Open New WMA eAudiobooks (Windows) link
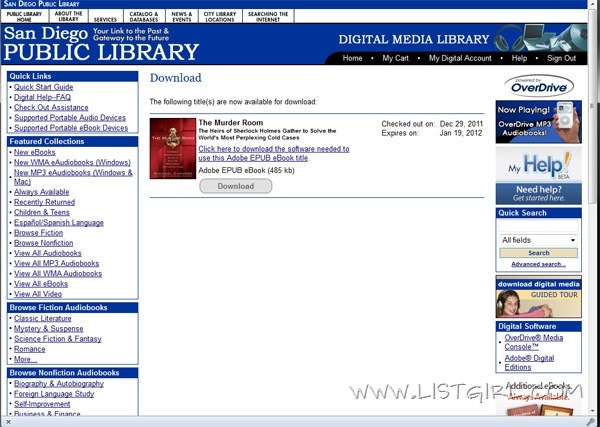This screenshot has width=600, height=427. 72,162
